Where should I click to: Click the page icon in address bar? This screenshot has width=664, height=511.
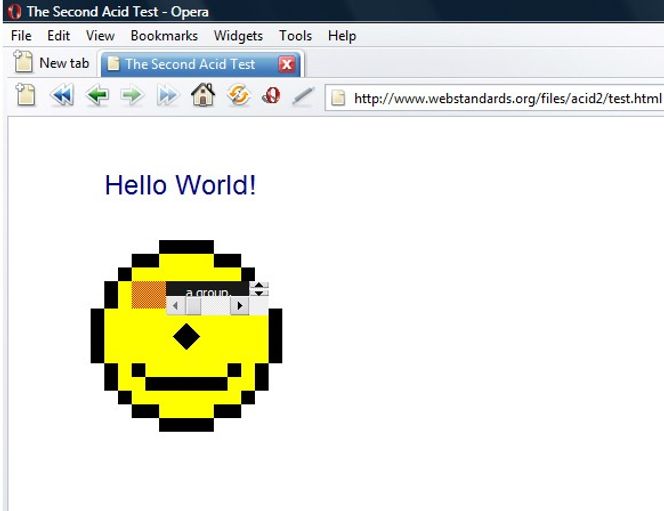click(x=338, y=98)
